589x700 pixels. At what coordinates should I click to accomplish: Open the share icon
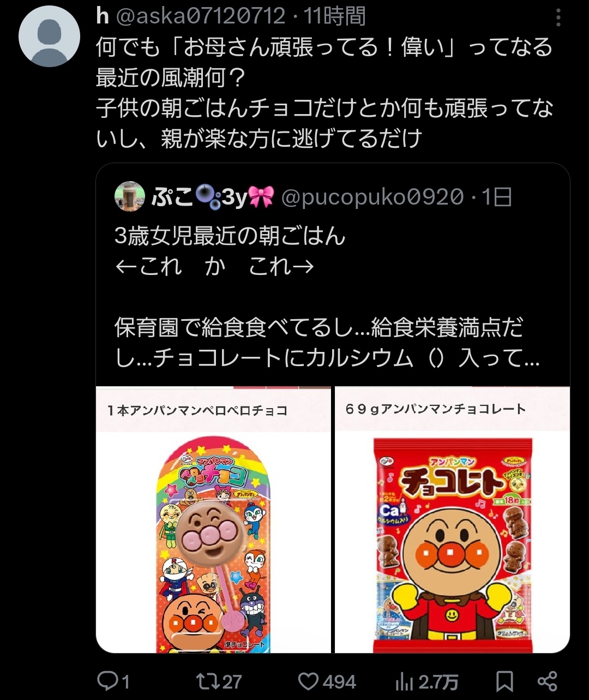(x=547, y=681)
